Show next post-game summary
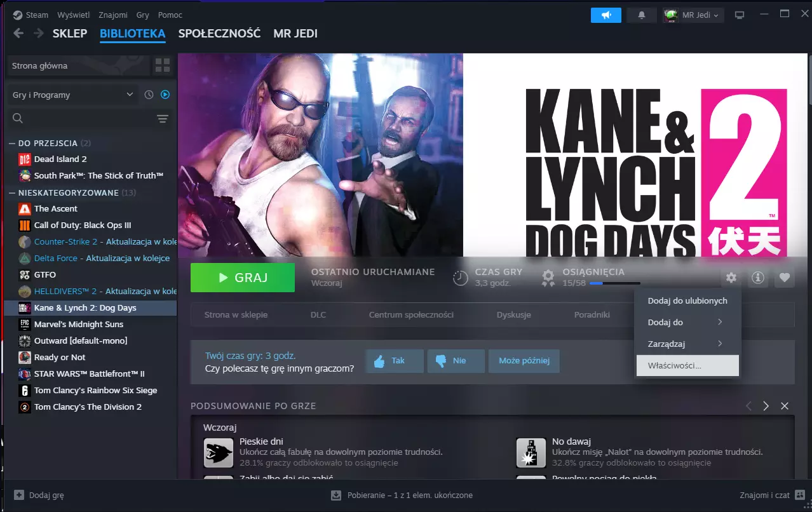The image size is (812, 512). pos(766,406)
